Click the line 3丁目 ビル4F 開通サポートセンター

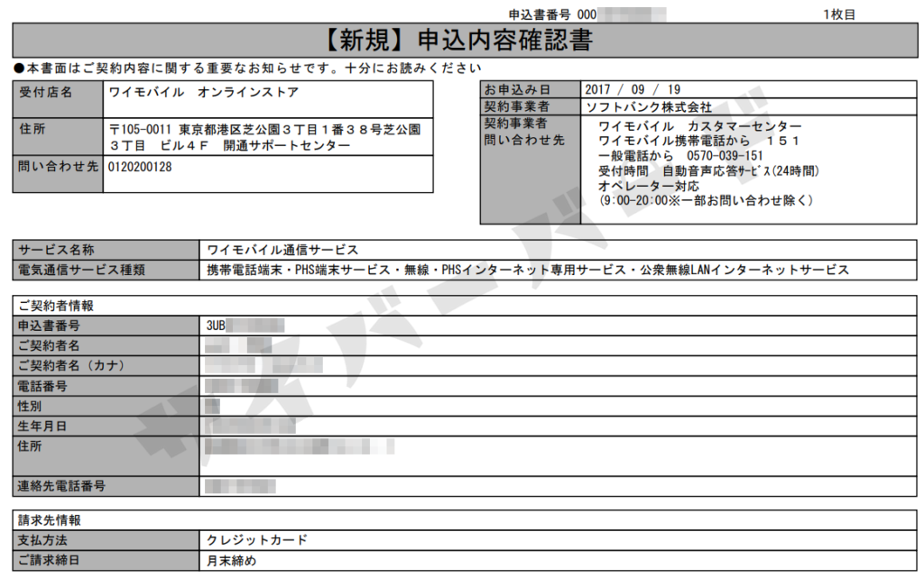[230, 145]
